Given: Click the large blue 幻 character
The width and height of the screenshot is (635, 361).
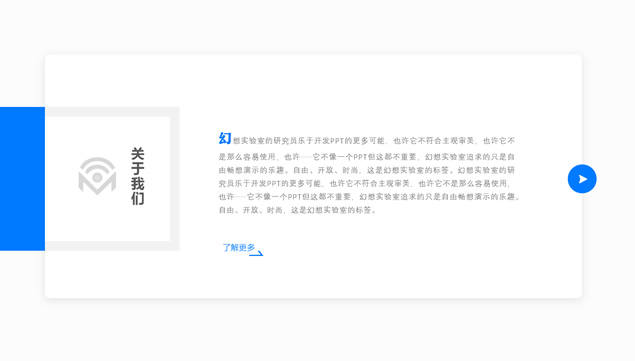Looking at the screenshot, I should 225,138.
